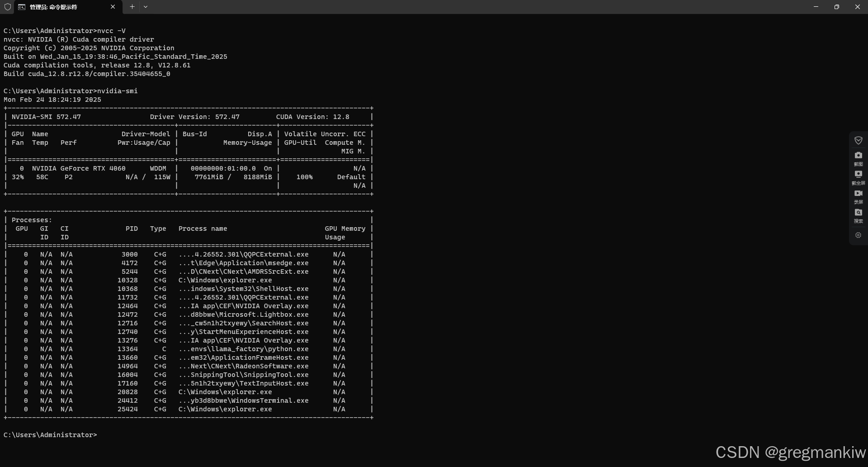Screen dimensions: 868x467
Task: Click the RadeonSoftware.exe process name
Action: pos(244,366)
